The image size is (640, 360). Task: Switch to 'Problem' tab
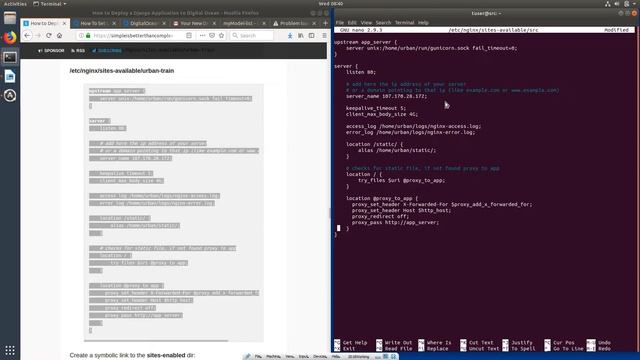point(295,23)
